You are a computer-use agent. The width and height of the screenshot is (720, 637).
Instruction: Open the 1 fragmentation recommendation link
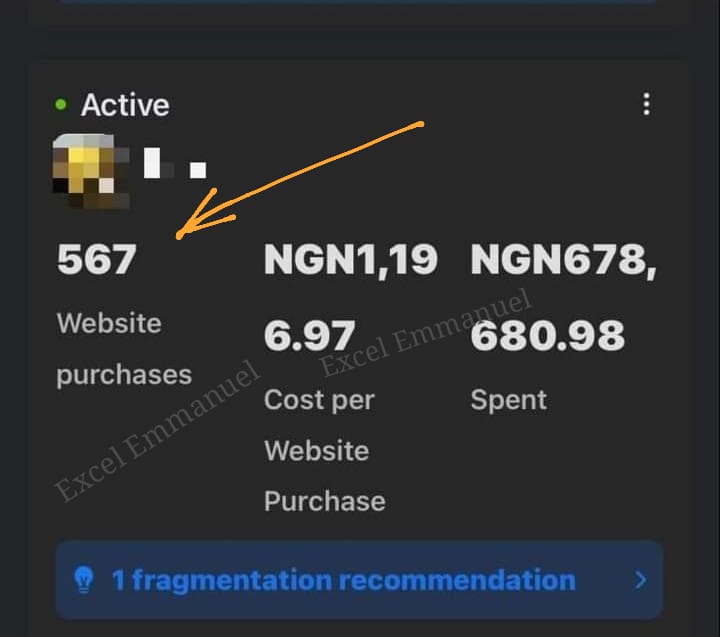[x=344, y=580]
